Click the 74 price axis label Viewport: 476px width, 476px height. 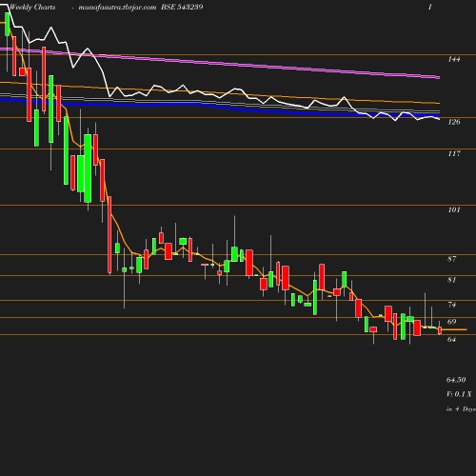452,305
